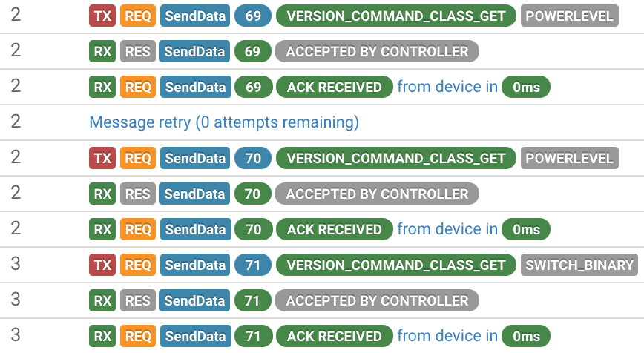This screenshot has width=644, height=353.
Task: Click ACCEPTED BY CONTROLLER badge for ID 69
Action: (377, 51)
